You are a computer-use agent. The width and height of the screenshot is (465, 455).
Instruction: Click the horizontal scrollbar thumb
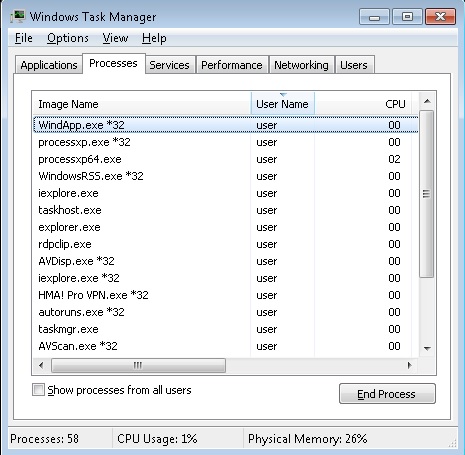138,365
